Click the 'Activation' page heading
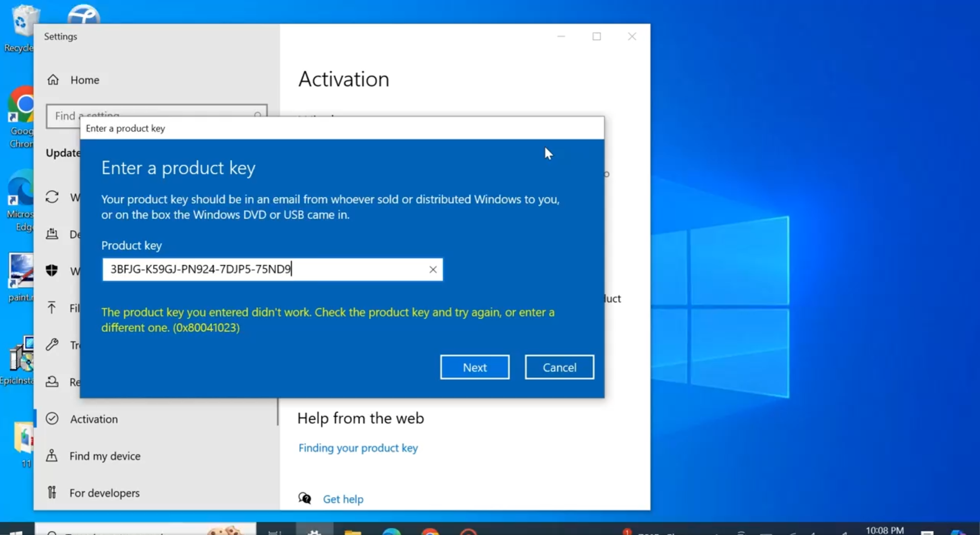980x535 pixels. point(344,79)
